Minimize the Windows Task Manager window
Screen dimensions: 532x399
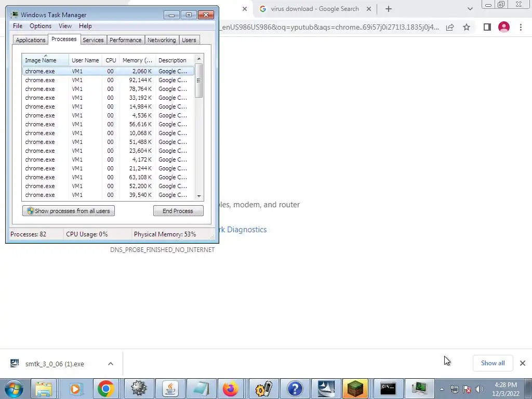(171, 15)
